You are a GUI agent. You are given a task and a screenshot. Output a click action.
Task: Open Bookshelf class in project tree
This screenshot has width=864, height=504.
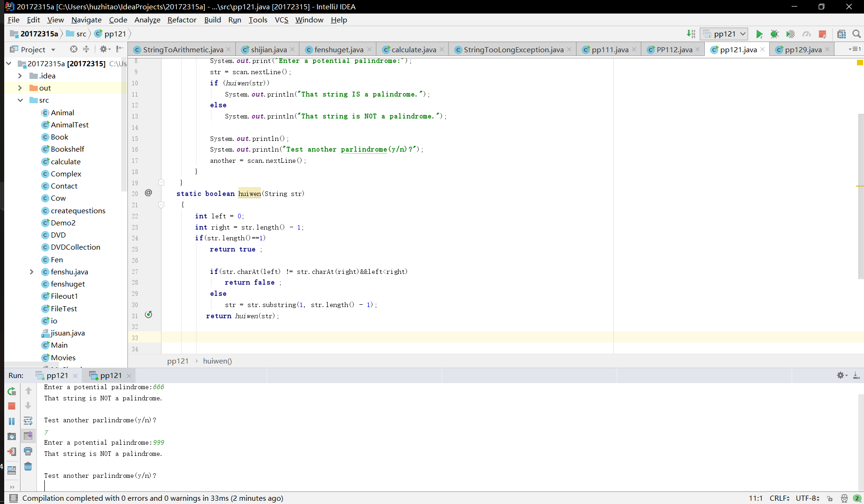point(67,149)
